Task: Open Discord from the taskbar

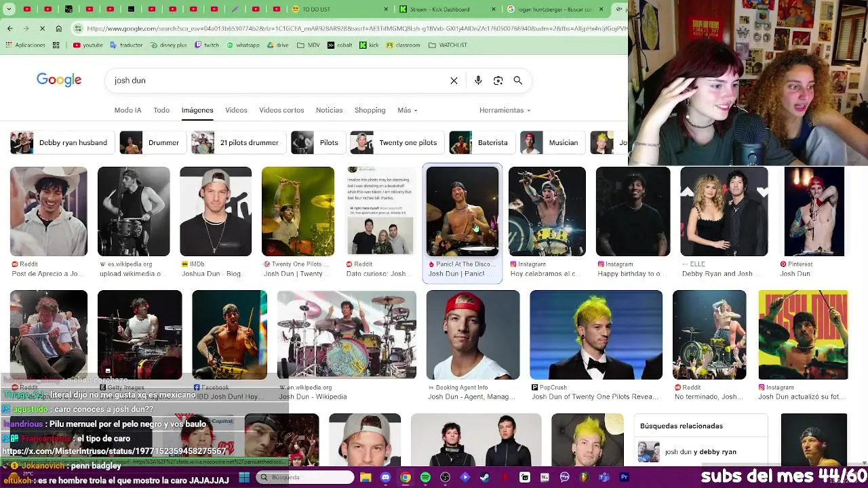Action: click(386, 477)
